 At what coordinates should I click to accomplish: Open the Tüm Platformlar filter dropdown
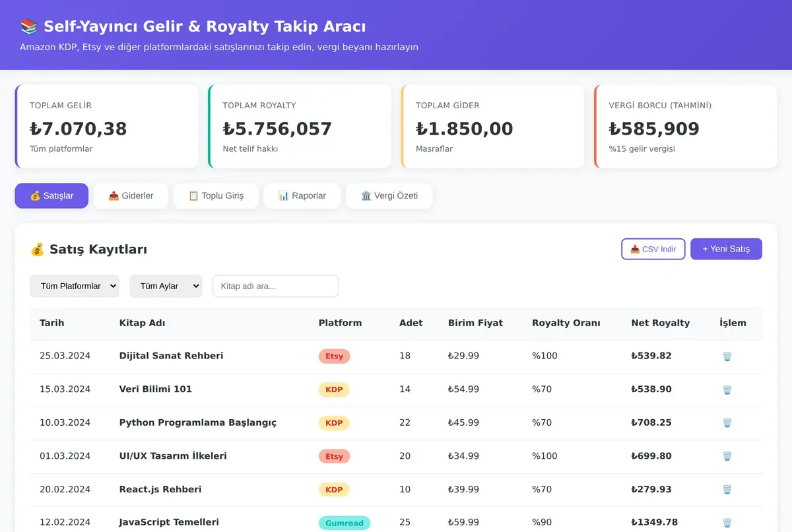coord(75,286)
